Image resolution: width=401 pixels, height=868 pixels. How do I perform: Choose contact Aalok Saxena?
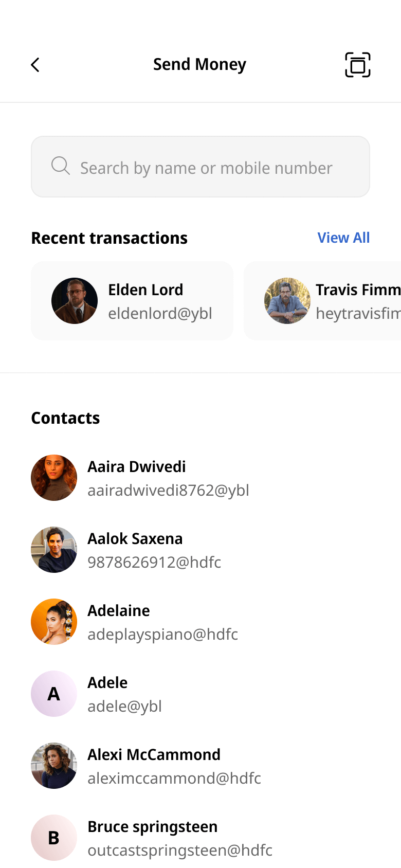154,550
